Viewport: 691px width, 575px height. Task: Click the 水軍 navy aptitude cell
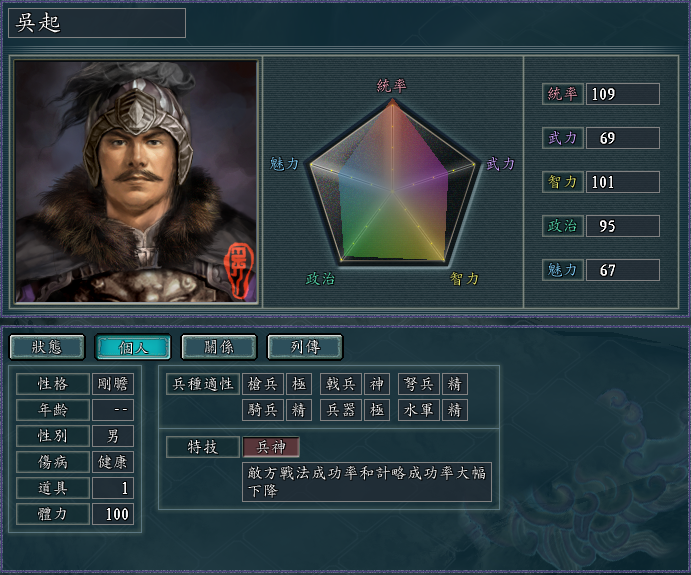[x=419, y=410]
